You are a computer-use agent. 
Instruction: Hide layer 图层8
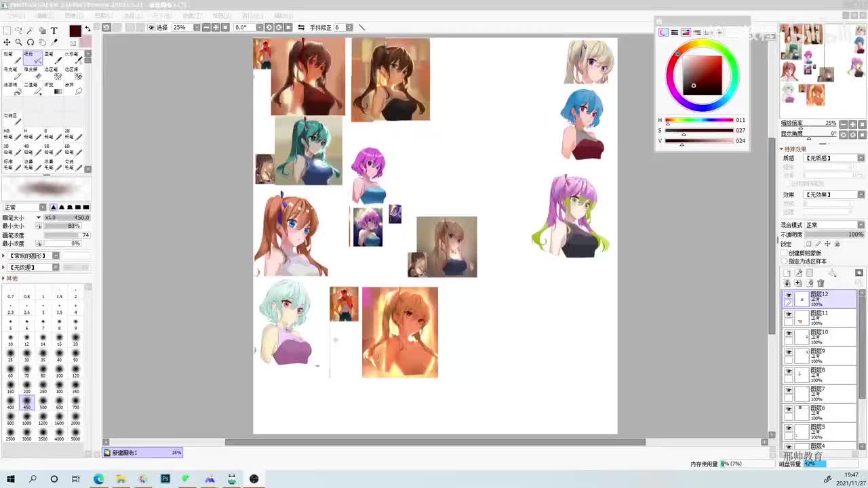(x=788, y=371)
